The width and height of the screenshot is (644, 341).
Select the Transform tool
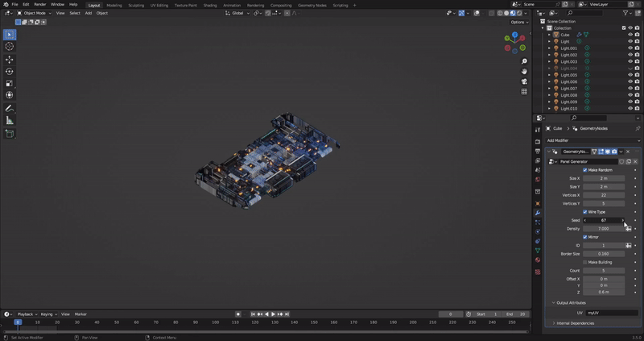pos(10,95)
